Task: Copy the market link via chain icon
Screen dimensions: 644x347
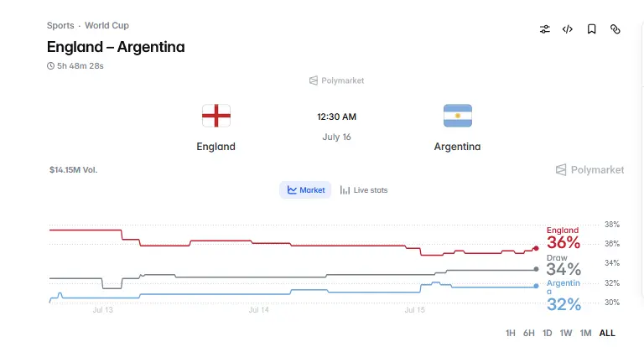Action: coord(615,29)
